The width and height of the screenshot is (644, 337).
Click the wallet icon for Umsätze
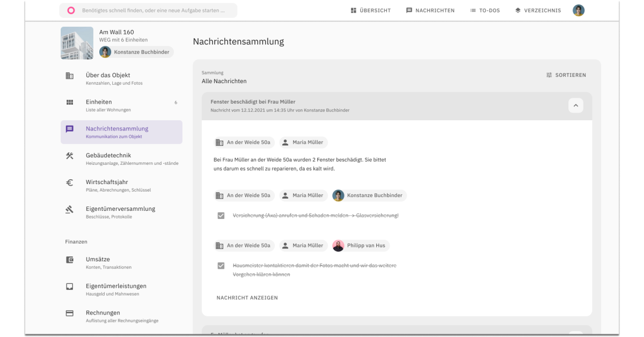tap(69, 260)
